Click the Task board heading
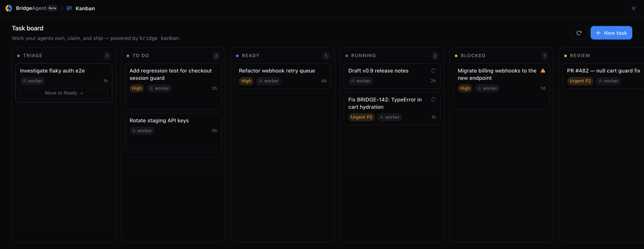644x249 pixels. pyautogui.click(x=27, y=28)
